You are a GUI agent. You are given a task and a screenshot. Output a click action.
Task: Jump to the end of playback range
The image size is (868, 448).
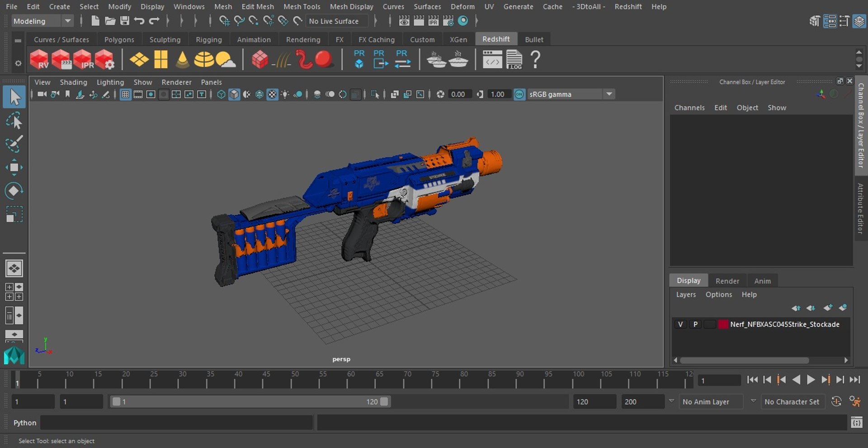pyautogui.click(x=854, y=380)
